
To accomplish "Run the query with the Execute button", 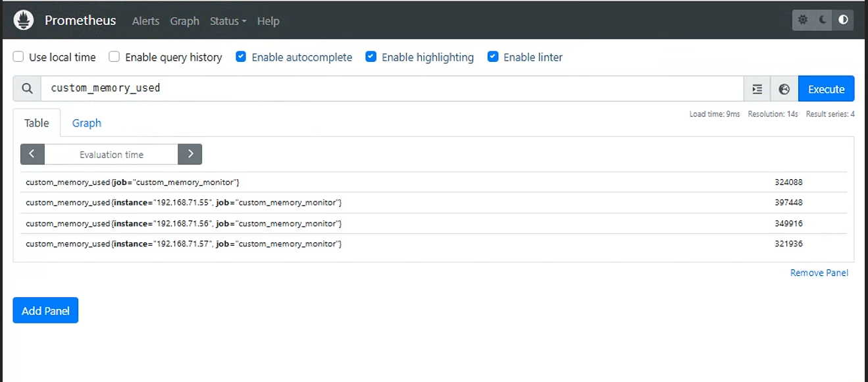I will click(x=827, y=89).
